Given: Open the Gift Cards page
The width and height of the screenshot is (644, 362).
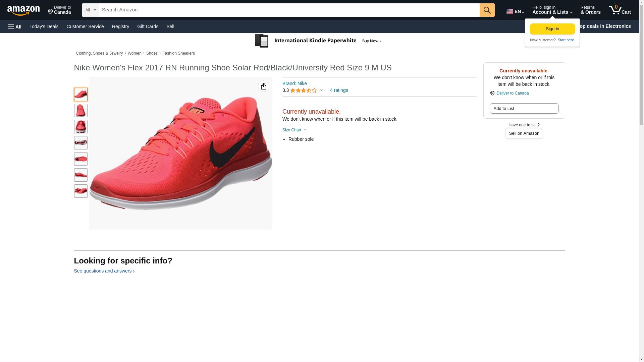Looking at the screenshot, I should (148, 26).
